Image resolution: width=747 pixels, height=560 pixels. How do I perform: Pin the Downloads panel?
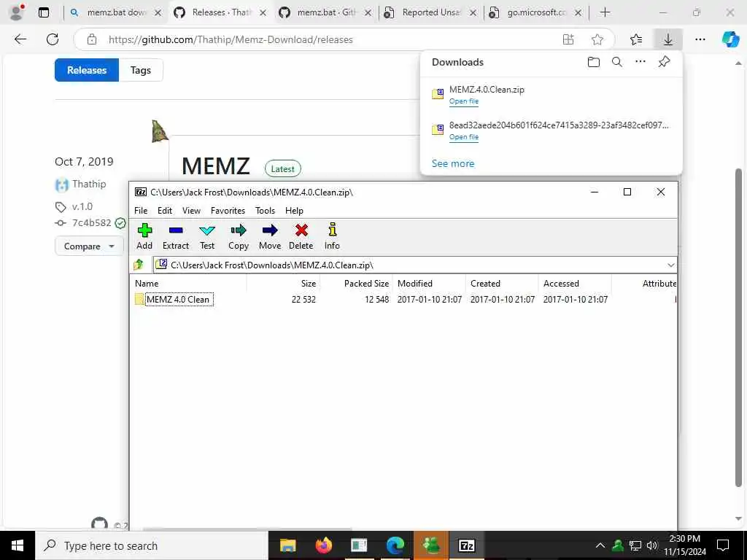(664, 62)
